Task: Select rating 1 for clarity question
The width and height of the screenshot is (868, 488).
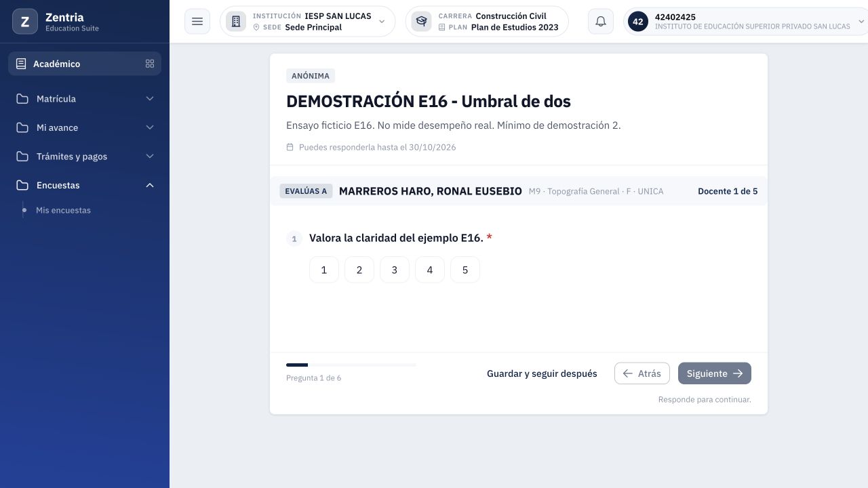Action: (324, 270)
